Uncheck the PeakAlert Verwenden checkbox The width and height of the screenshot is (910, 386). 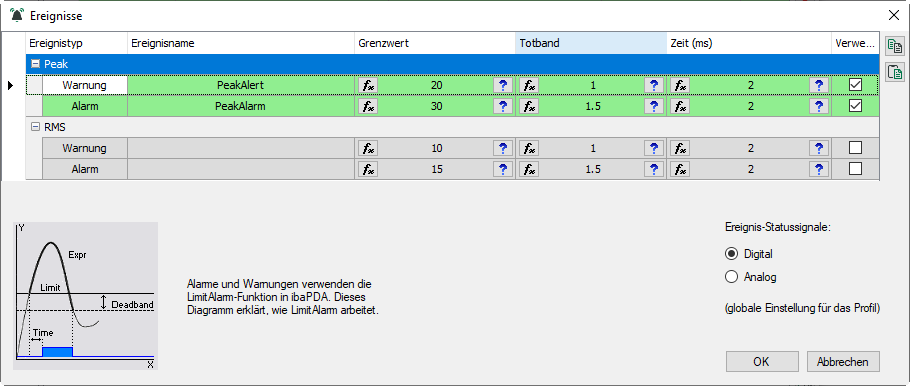click(x=855, y=85)
